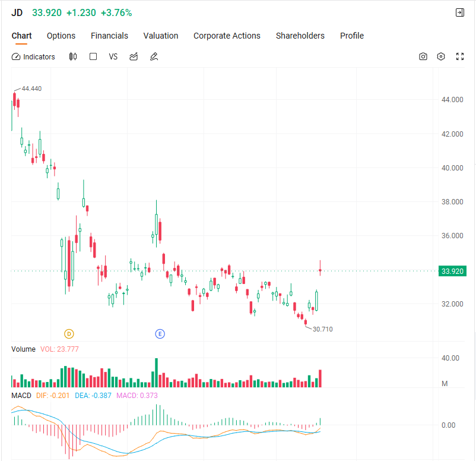This screenshot has height=461, width=476.
Task: Click the area chart overlay icon
Action: tap(134, 56)
